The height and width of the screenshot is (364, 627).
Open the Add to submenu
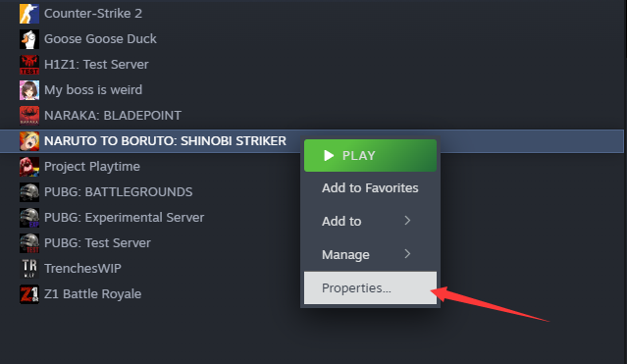pyautogui.click(x=370, y=221)
